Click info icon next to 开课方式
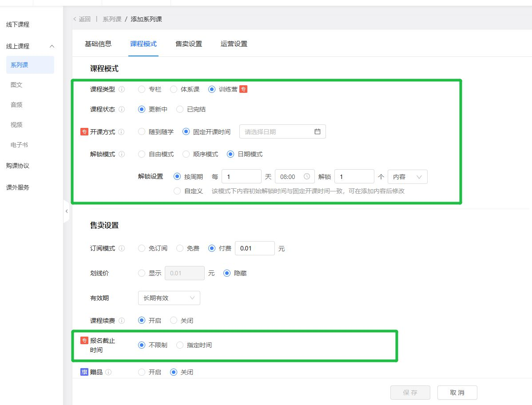 click(x=122, y=132)
